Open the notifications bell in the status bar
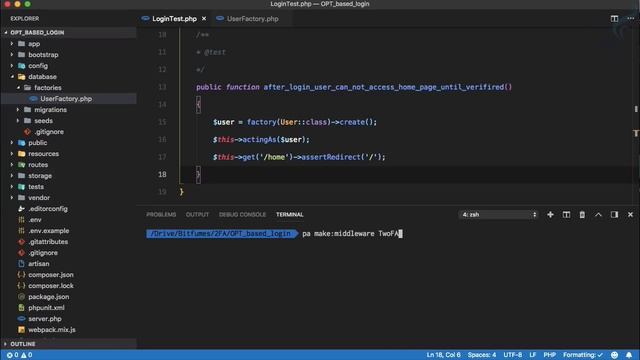640x360 pixels. pyautogui.click(x=629, y=355)
